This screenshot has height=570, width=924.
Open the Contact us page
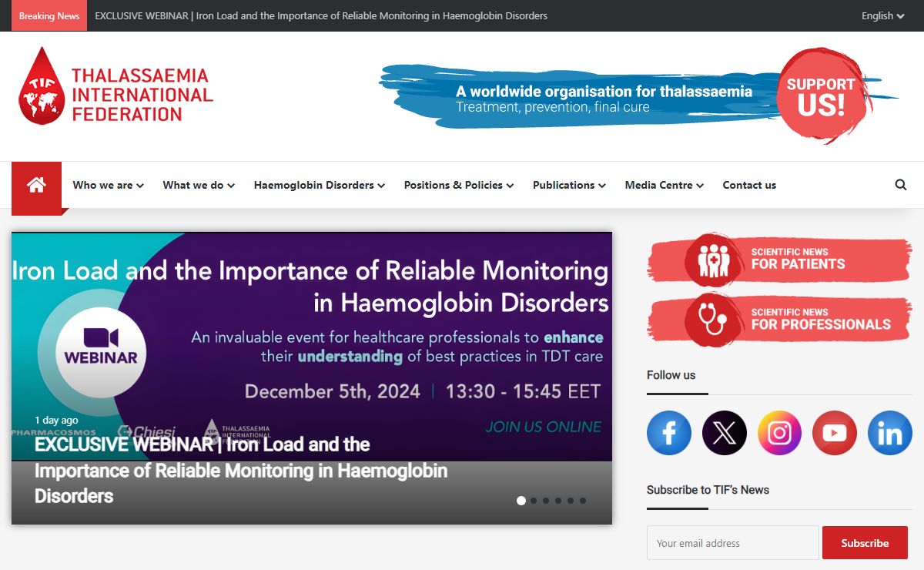coord(749,185)
